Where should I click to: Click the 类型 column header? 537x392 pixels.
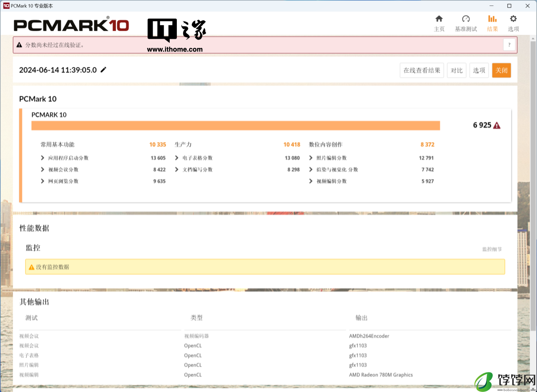(196, 318)
